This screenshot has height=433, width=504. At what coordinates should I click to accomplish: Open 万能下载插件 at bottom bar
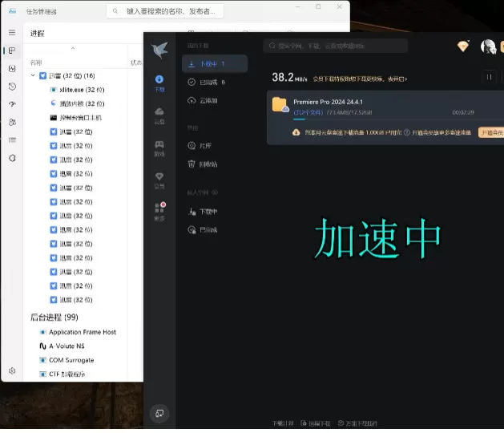click(357, 423)
